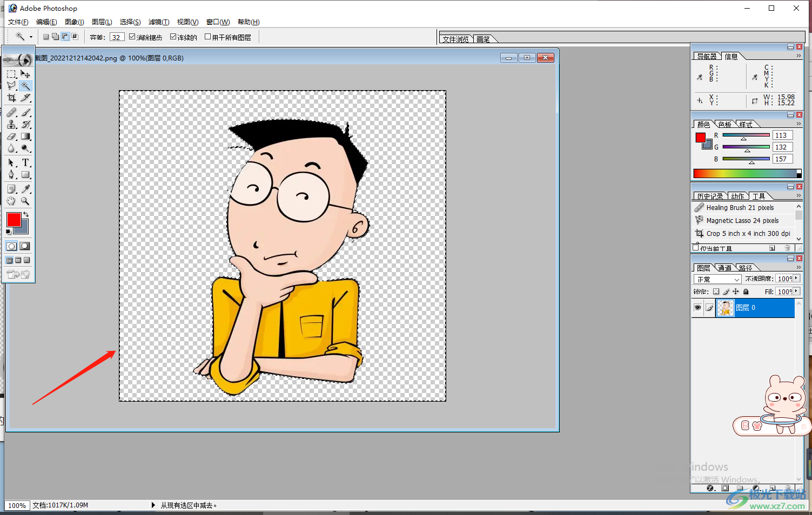The width and height of the screenshot is (812, 515).
Task: Toggle lock position for layer
Action: point(735,292)
